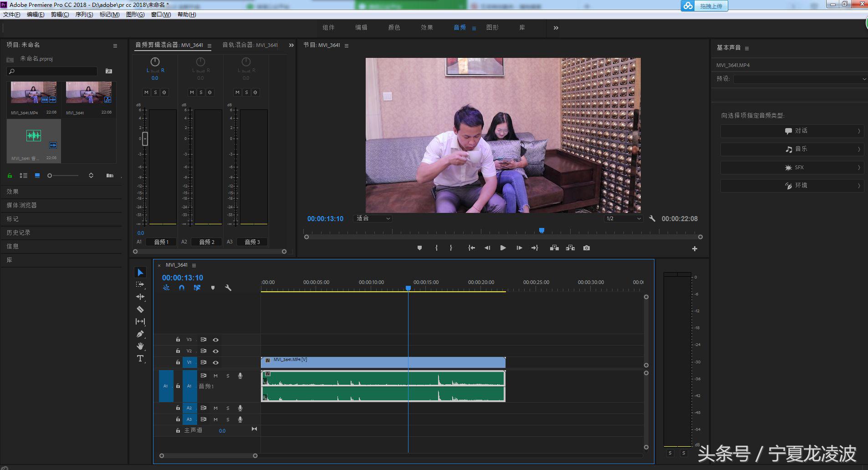Export a frame with the camera icon
Image resolution: width=868 pixels, height=470 pixels.
[x=586, y=248]
